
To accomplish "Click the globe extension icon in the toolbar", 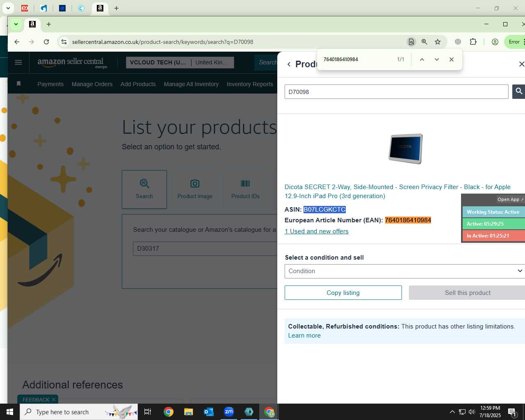I will click(x=458, y=42).
